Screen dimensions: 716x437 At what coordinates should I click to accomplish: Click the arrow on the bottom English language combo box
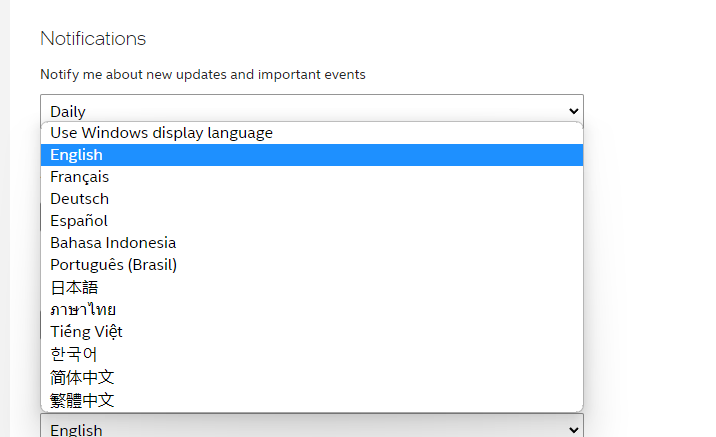coord(573,429)
